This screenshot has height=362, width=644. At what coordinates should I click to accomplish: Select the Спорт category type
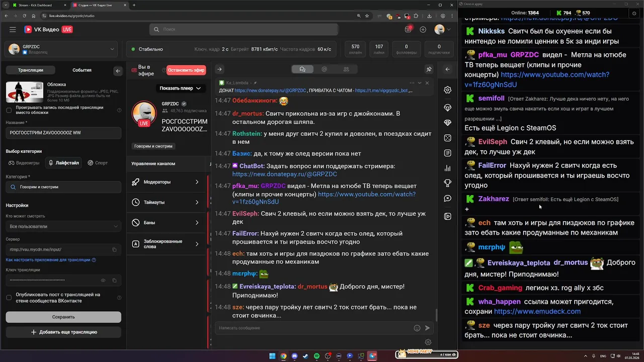coord(98,163)
